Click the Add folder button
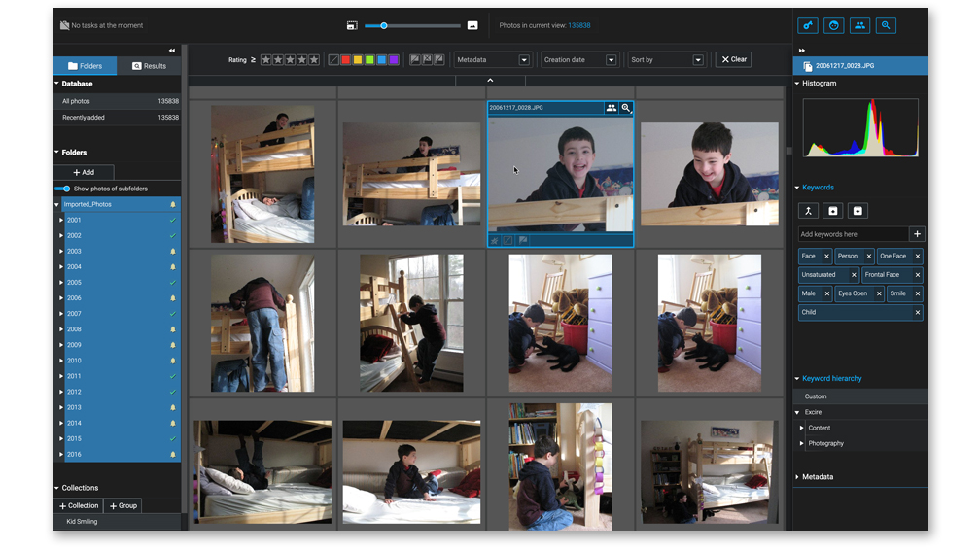The width and height of the screenshot is (980, 551). (84, 172)
